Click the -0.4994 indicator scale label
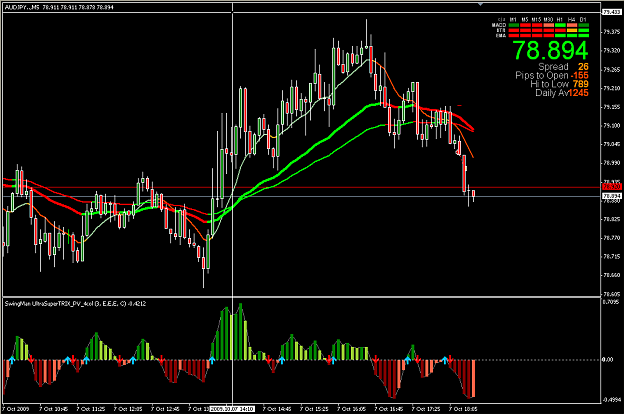The height and width of the screenshot is (415, 625). (x=611, y=399)
